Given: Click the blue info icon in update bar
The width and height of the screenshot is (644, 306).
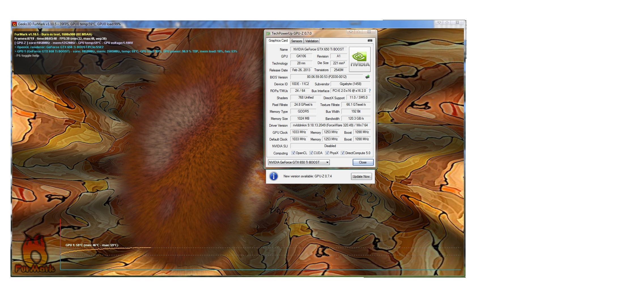Looking at the screenshot, I should pyautogui.click(x=273, y=176).
